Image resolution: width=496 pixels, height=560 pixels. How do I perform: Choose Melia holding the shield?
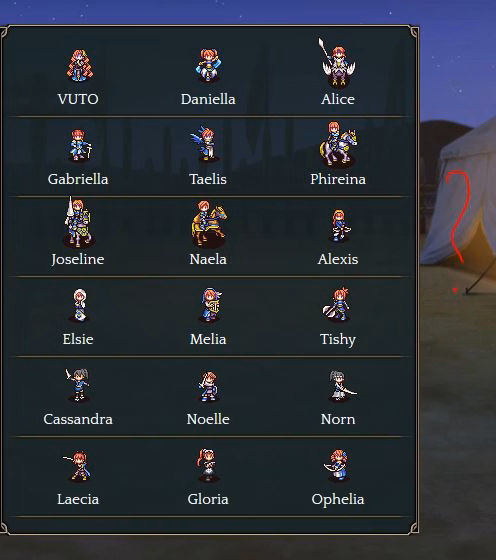tap(211, 305)
